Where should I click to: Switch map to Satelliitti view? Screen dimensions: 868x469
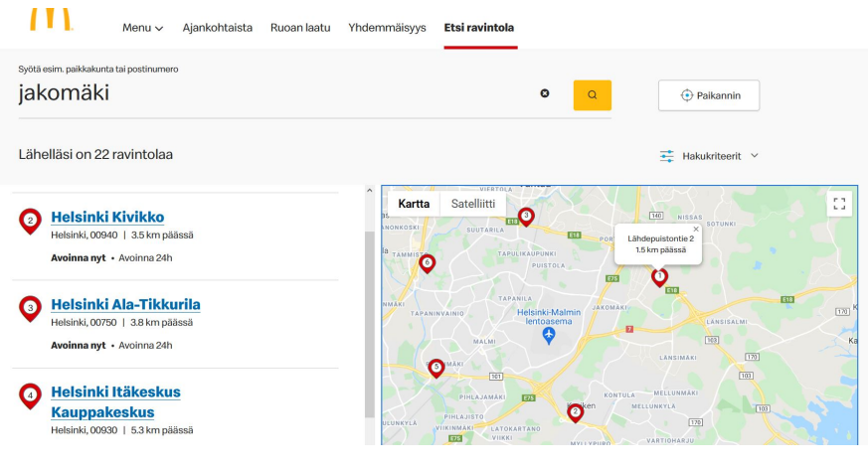coord(472,204)
